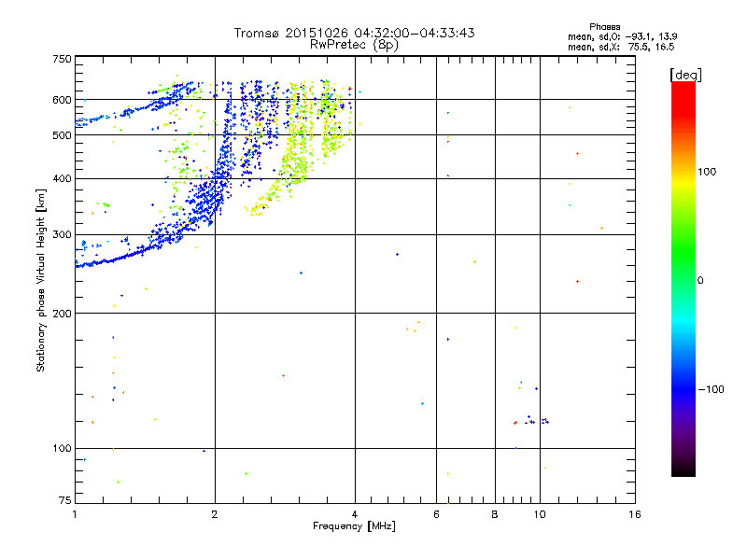Image resolution: width=747 pixels, height=560 pixels.
Task: Click the 'RwPretec (8p)' subtitle
Action: pos(354,45)
